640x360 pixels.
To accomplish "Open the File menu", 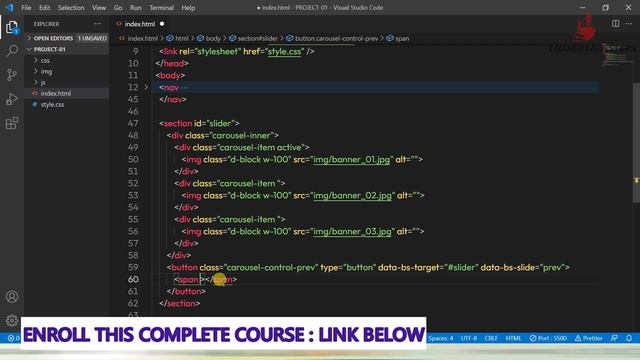I will [26, 7].
